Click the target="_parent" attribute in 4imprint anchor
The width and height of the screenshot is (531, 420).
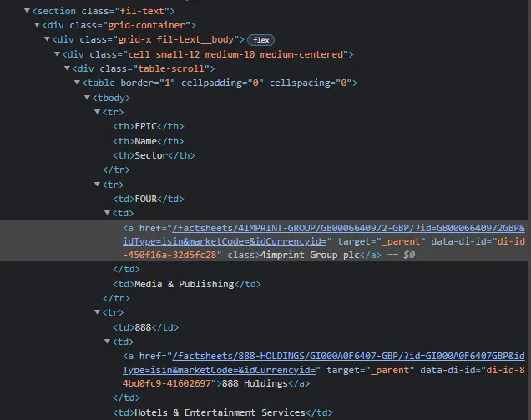(x=381, y=241)
